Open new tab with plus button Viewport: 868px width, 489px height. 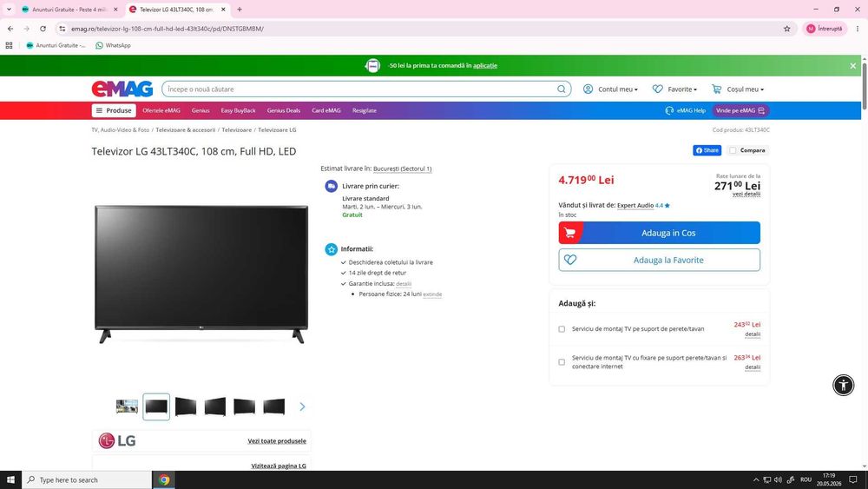[240, 10]
